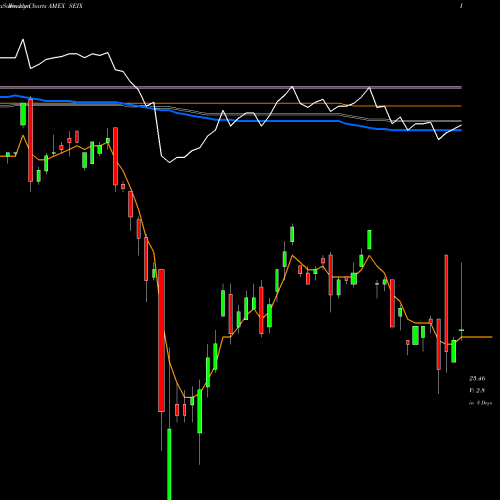Click the long green candle at chart bottom
Screen dimensions: 500x500
coord(169,464)
